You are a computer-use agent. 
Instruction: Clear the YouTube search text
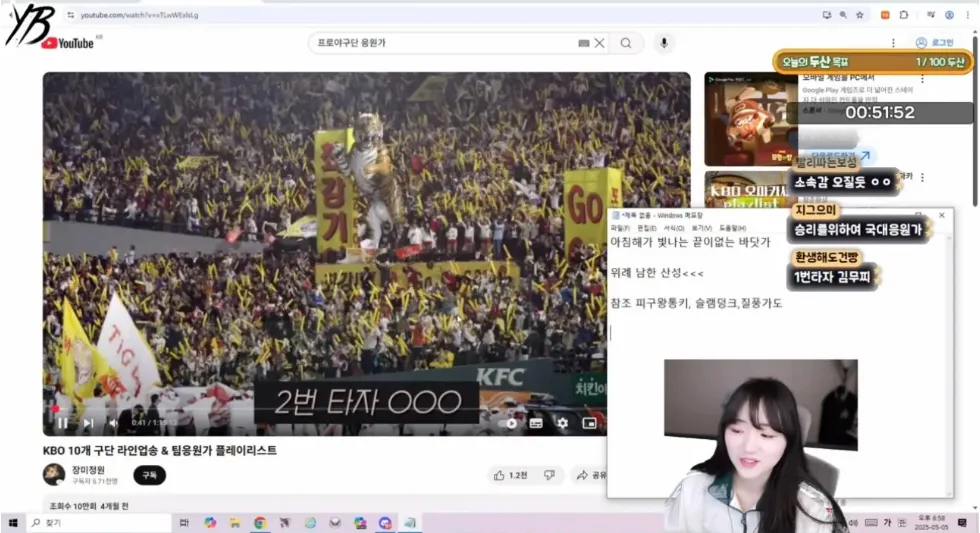point(599,43)
